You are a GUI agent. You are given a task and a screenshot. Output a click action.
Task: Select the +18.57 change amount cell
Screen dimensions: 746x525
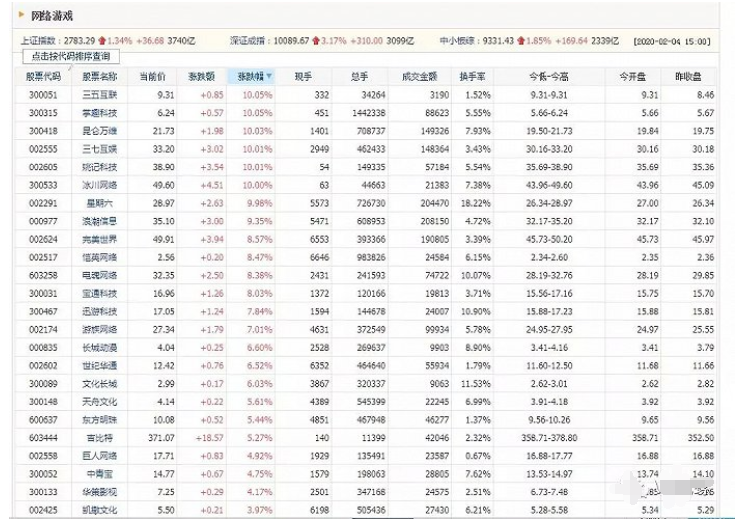(x=210, y=438)
